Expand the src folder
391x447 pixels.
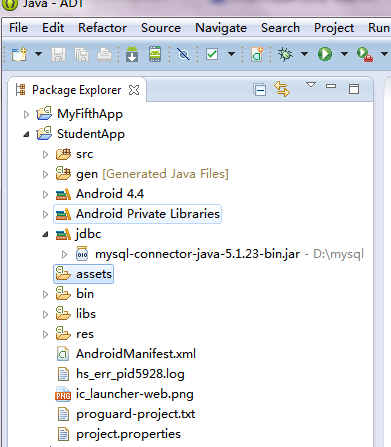pyautogui.click(x=45, y=154)
